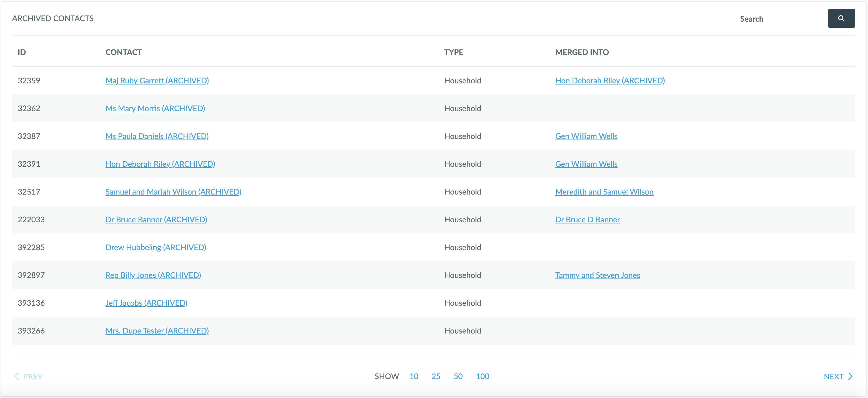Show 50 results per page
Image resolution: width=868 pixels, height=398 pixels.
point(458,376)
